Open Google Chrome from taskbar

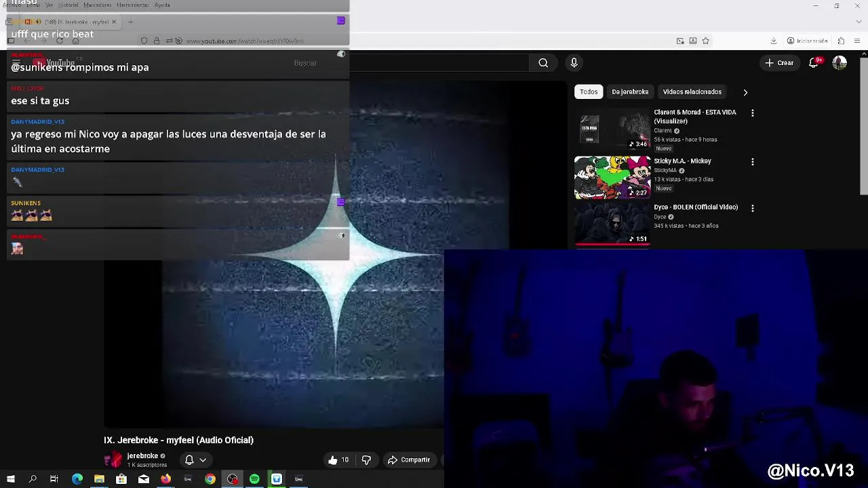tap(210, 479)
